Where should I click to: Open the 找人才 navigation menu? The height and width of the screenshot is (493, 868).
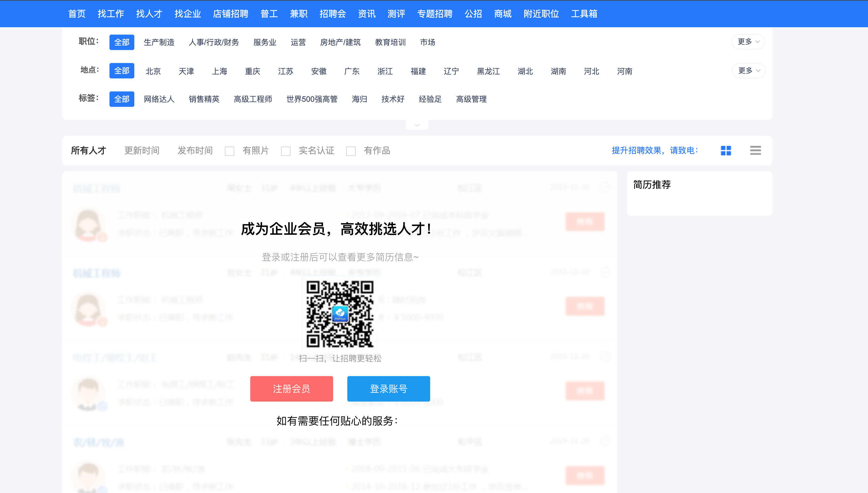[x=149, y=14]
